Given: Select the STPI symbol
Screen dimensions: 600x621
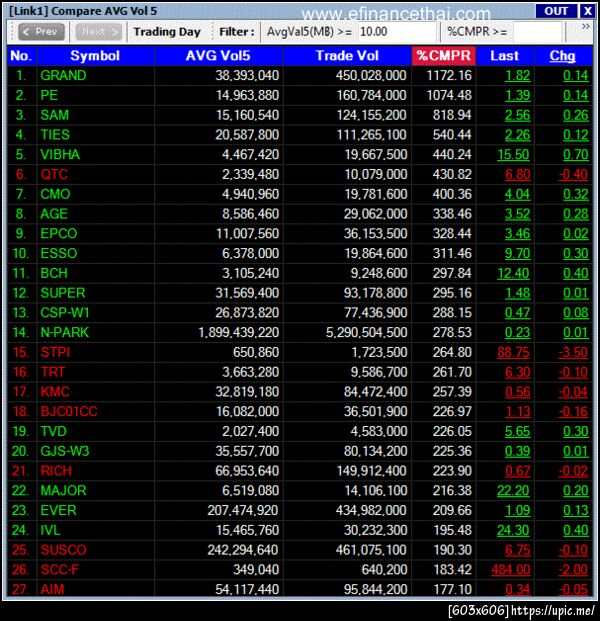Looking at the screenshot, I should [x=55, y=352].
